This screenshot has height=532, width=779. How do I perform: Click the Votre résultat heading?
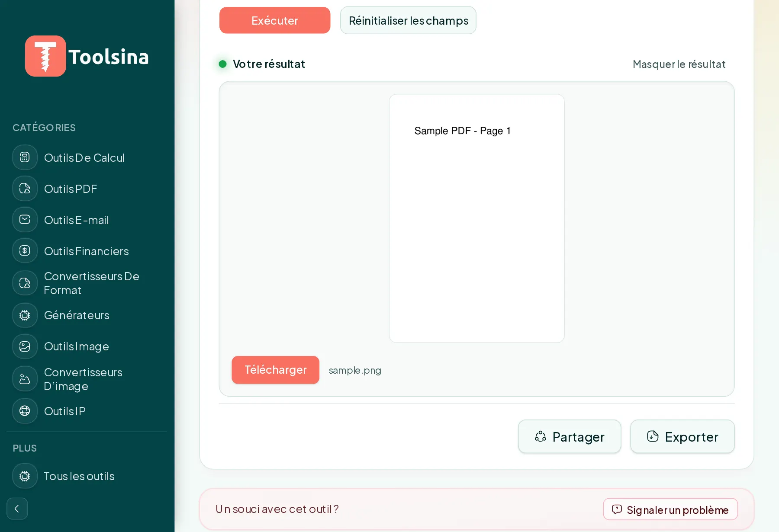tap(269, 64)
